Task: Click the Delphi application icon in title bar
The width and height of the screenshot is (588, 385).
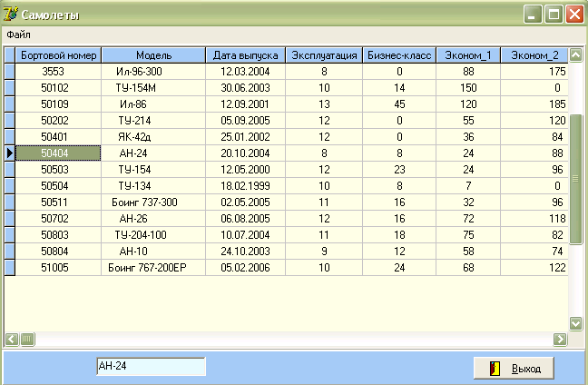Action: click(10, 14)
